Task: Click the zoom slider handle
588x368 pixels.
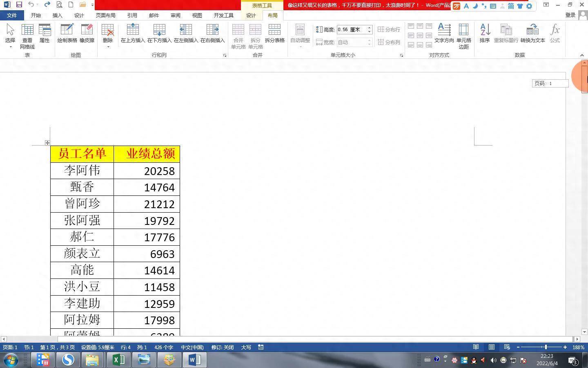Action: pyautogui.click(x=546, y=347)
